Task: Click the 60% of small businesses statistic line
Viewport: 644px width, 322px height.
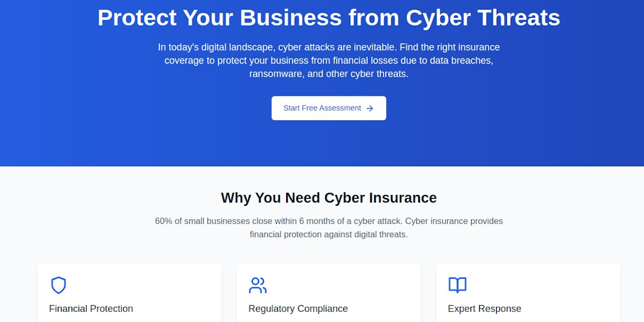Action: pyautogui.click(x=328, y=221)
